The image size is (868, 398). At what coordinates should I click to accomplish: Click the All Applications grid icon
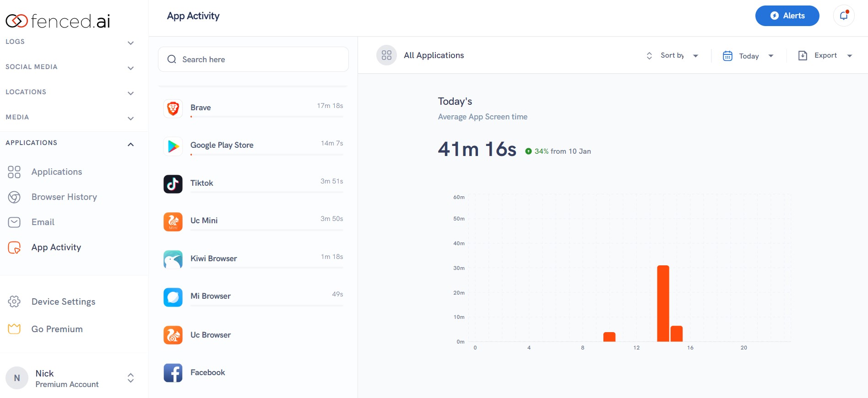tap(386, 55)
